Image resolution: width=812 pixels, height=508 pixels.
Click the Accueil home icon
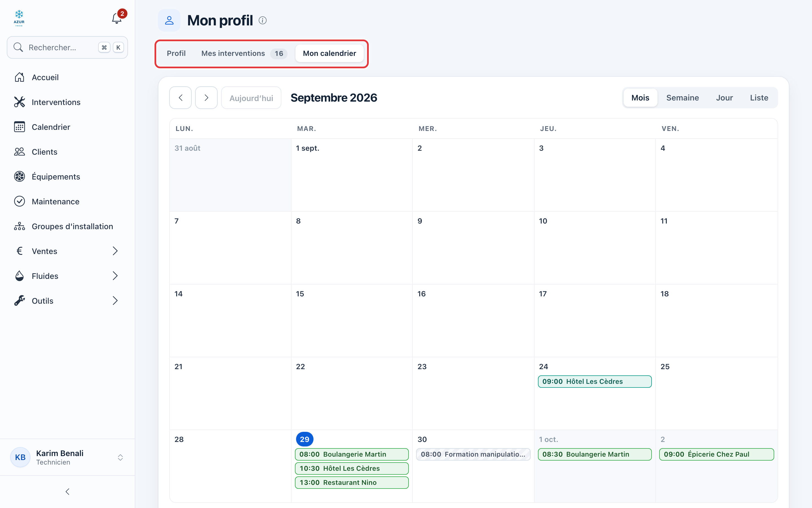click(x=19, y=77)
